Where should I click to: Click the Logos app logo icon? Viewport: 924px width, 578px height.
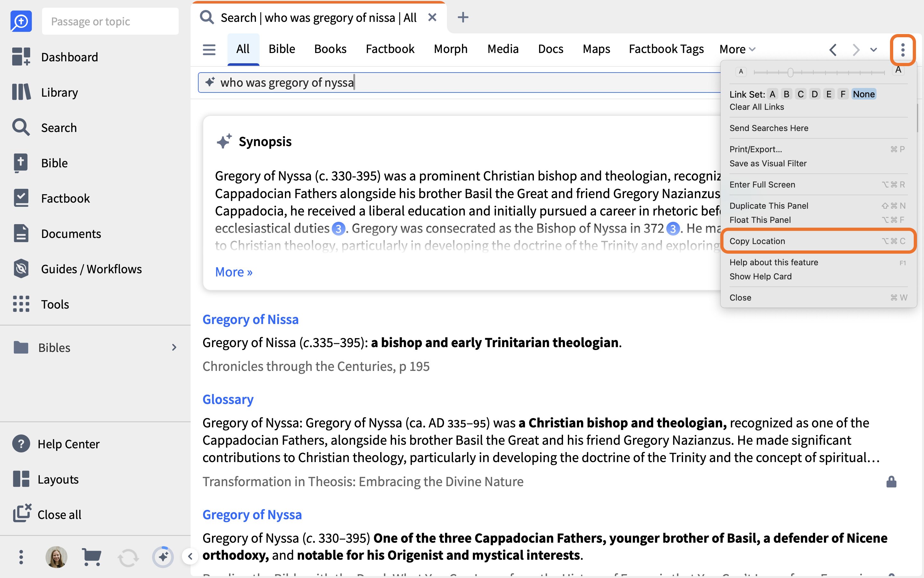click(x=21, y=21)
